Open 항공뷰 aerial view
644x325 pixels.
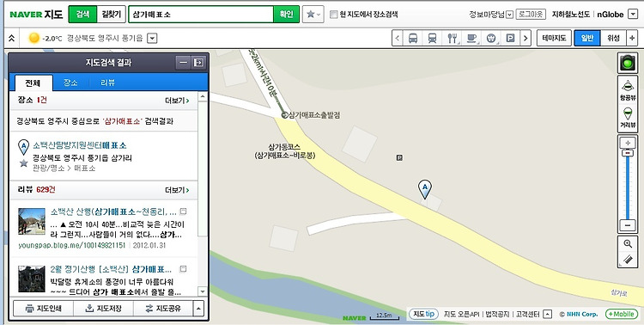(628, 90)
